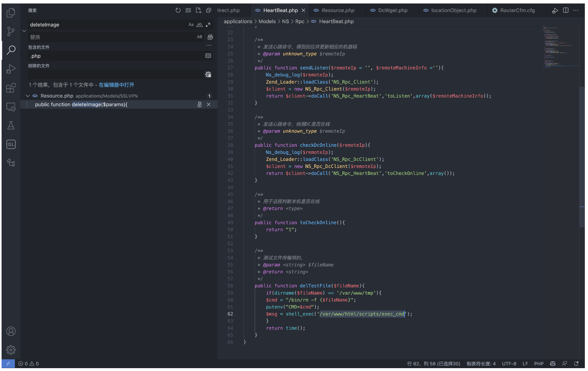Open the Extensions view
This screenshot has height=371, width=588.
coord(11,88)
